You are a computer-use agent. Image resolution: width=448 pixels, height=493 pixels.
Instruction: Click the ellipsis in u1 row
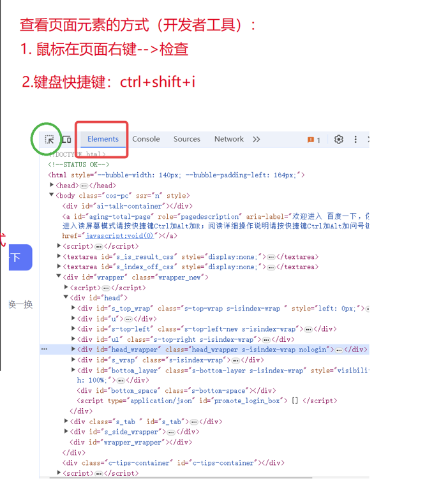267,340
